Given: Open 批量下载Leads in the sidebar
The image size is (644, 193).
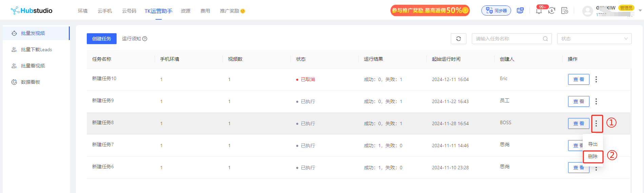Looking at the screenshot, I should click(x=36, y=50).
